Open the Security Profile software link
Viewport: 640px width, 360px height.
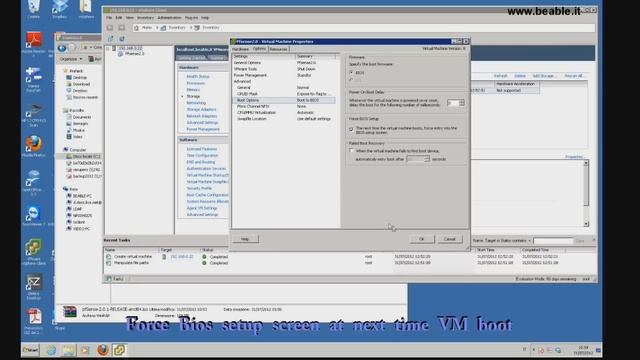click(199, 188)
